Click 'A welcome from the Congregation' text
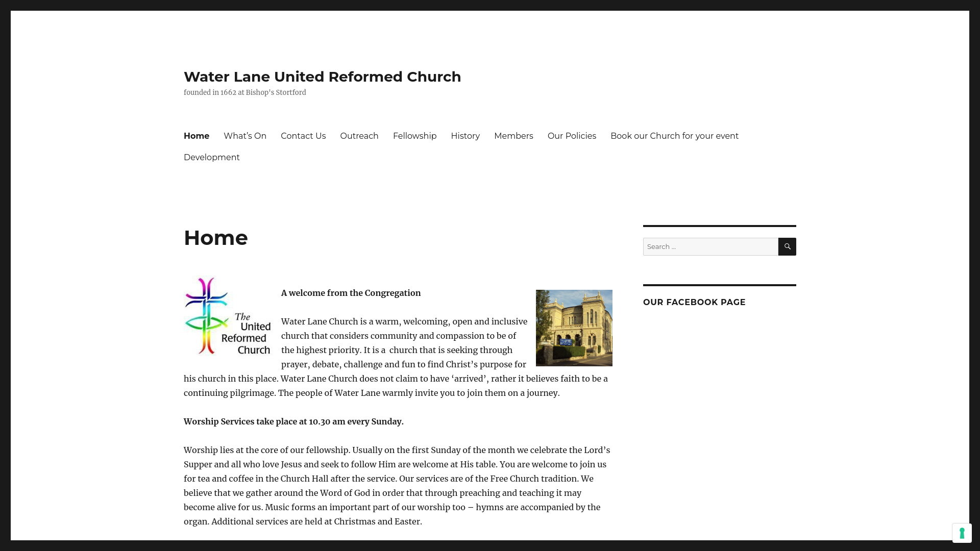980x551 pixels. (351, 293)
